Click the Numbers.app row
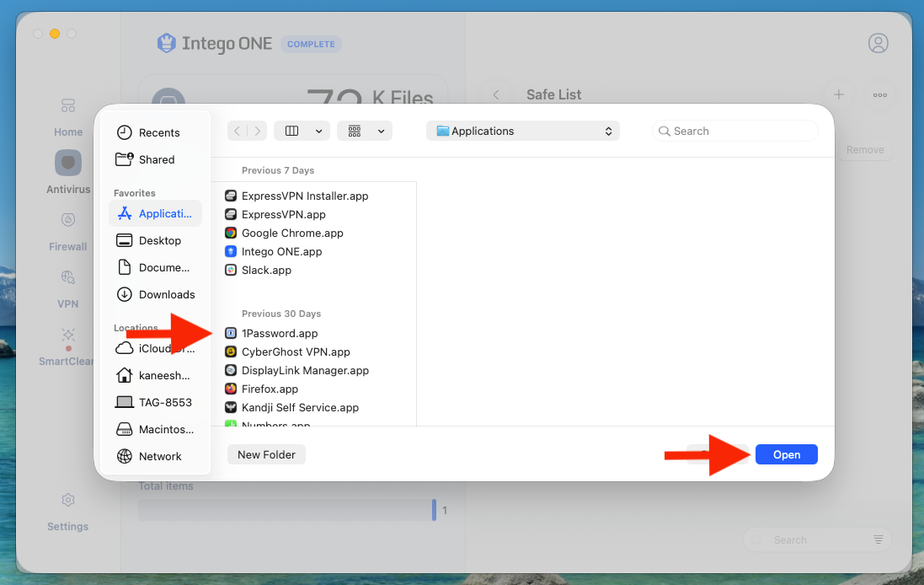The image size is (924, 585). click(313, 423)
